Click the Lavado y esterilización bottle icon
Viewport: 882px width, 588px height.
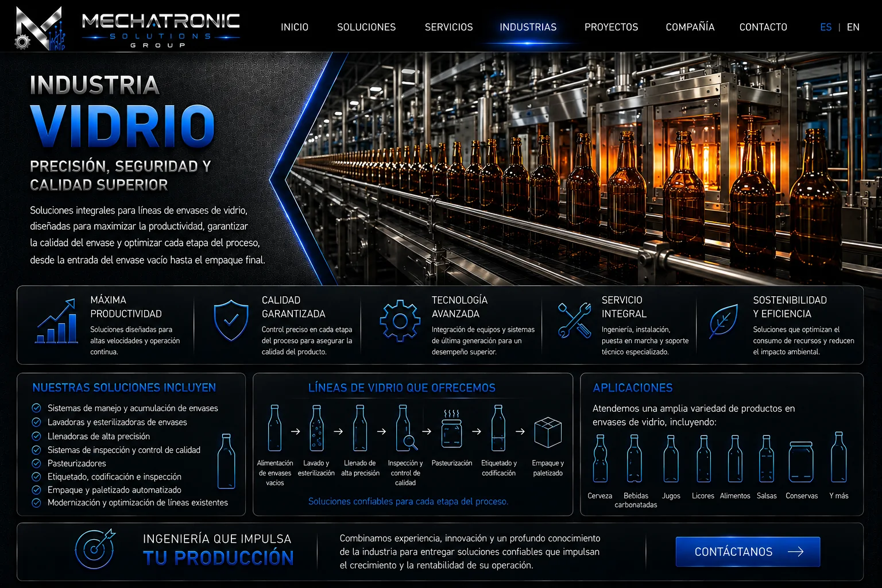(x=316, y=428)
